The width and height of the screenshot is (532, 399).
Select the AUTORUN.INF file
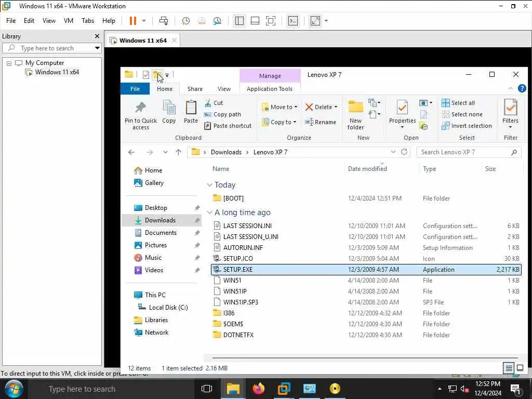pyautogui.click(x=366, y=248)
